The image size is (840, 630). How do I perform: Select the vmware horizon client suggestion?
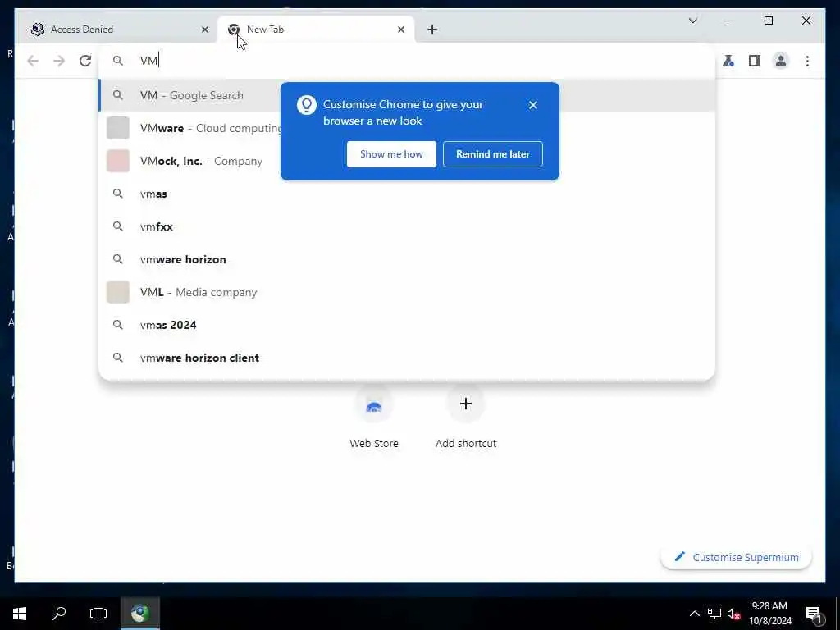coord(407,358)
